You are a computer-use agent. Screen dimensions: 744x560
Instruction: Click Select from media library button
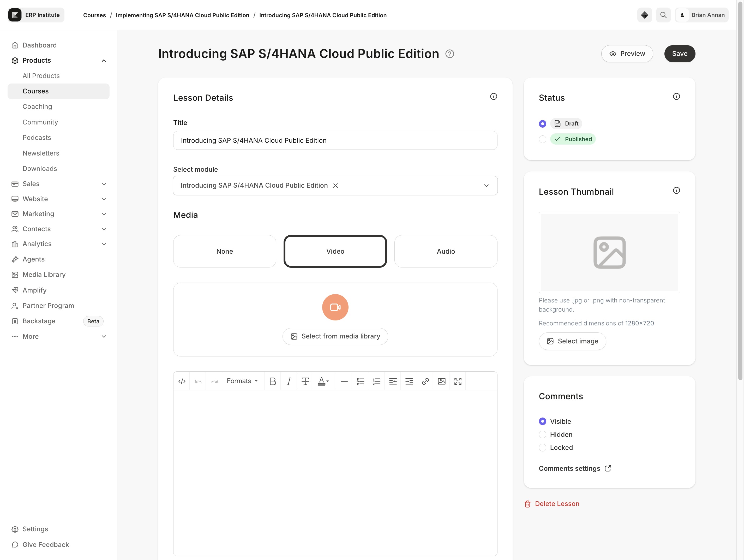tap(335, 337)
